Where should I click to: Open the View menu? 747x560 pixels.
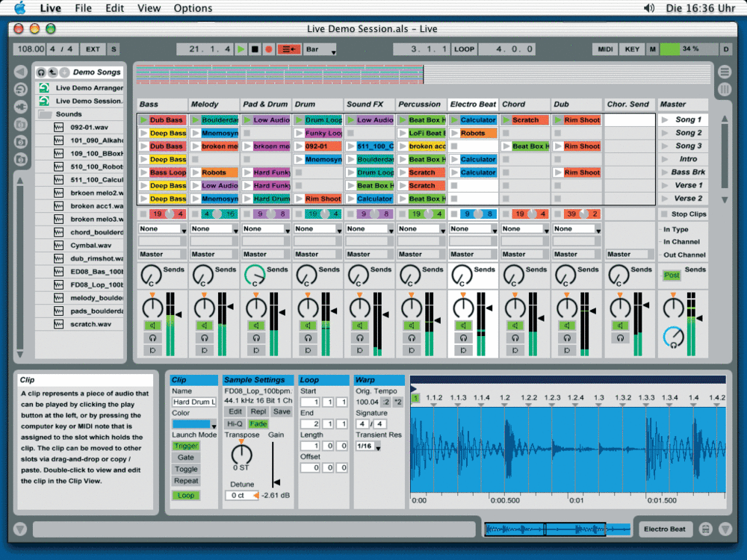(x=149, y=8)
